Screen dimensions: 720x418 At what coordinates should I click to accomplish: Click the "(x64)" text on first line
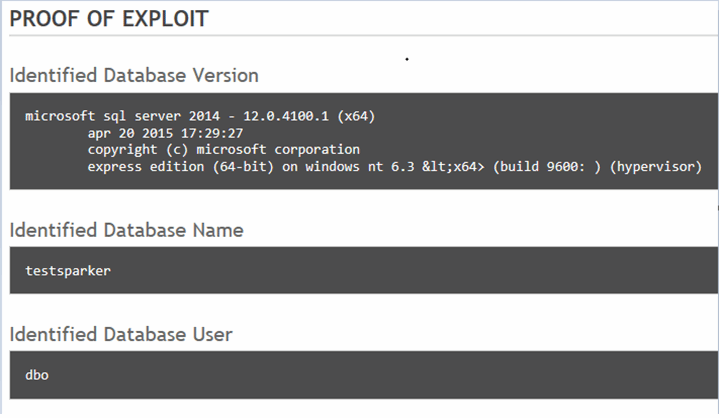coord(355,116)
